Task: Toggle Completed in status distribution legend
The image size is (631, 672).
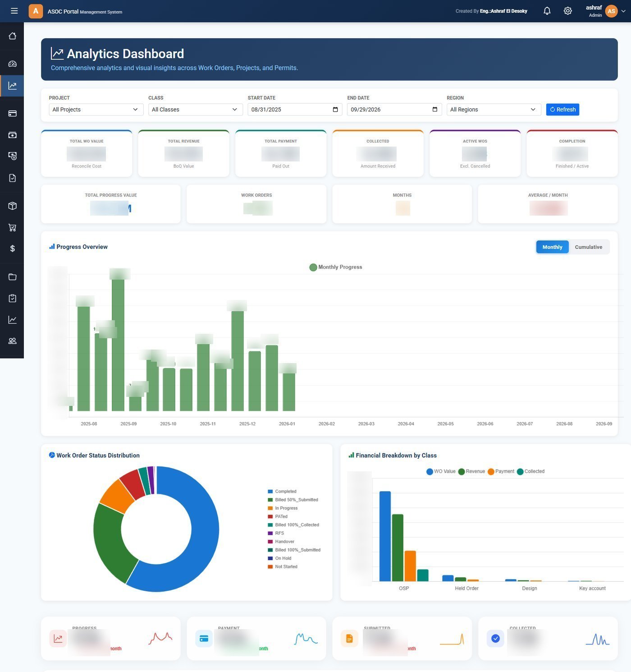Action: pos(282,492)
